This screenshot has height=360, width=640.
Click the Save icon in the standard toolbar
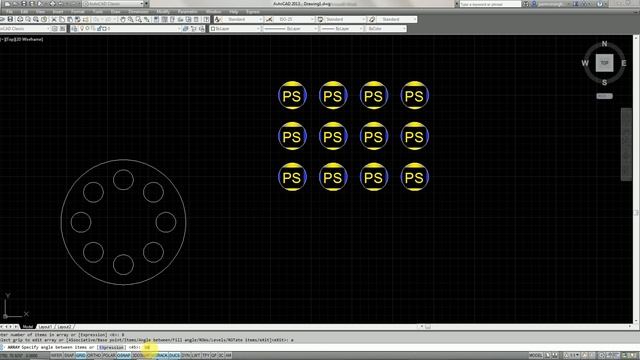point(11,19)
